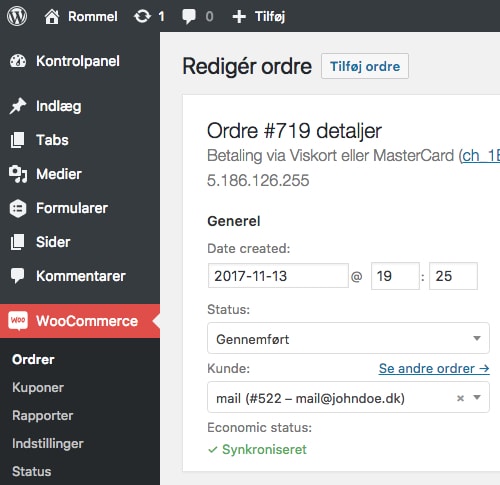Follow the Se andre ordrer link
This screenshot has height=485, width=500.
point(434,368)
